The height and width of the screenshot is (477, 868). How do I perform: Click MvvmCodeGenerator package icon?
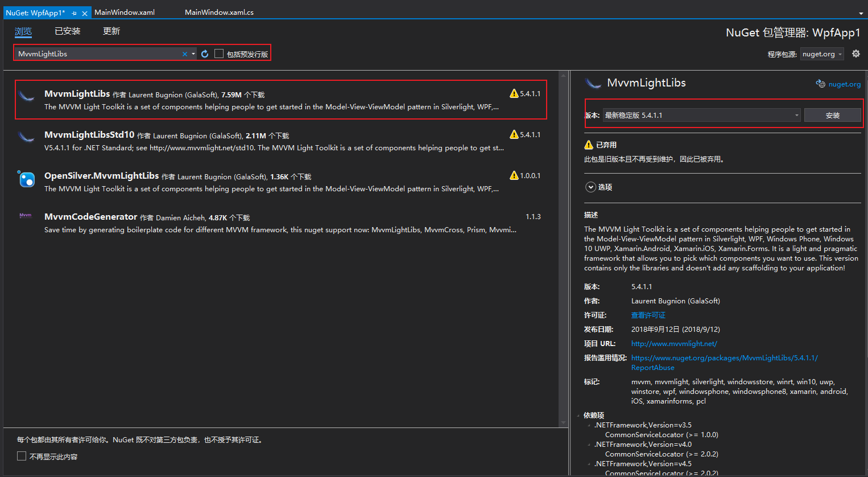[26, 215]
